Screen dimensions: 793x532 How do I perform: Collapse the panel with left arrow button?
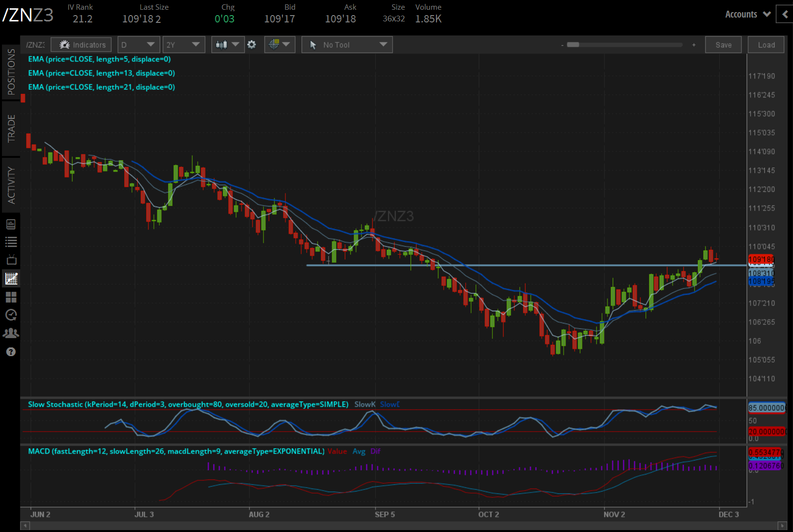tap(785, 14)
